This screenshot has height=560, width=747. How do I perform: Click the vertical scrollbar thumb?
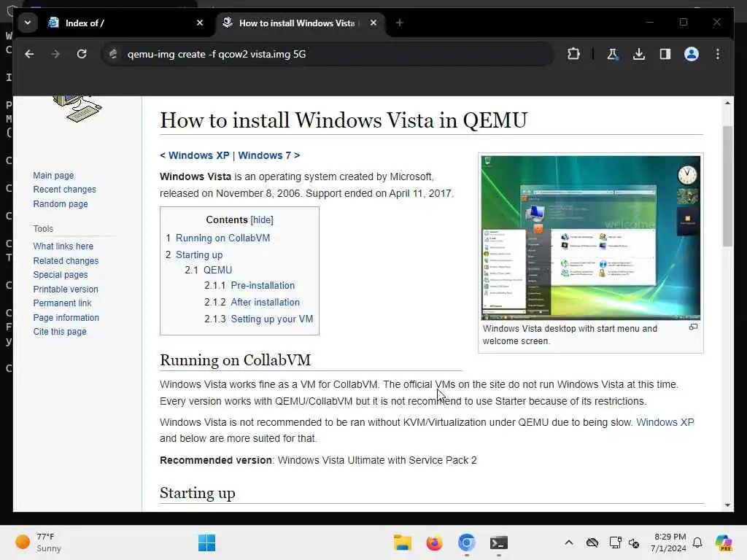coord(727,187)
